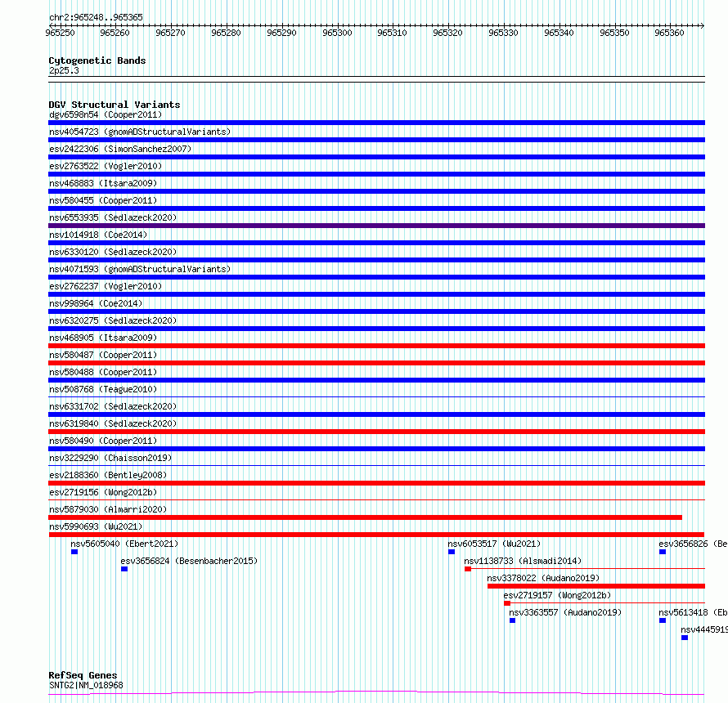Click the DGV Structural Variants track title

[x=115, y=105]
